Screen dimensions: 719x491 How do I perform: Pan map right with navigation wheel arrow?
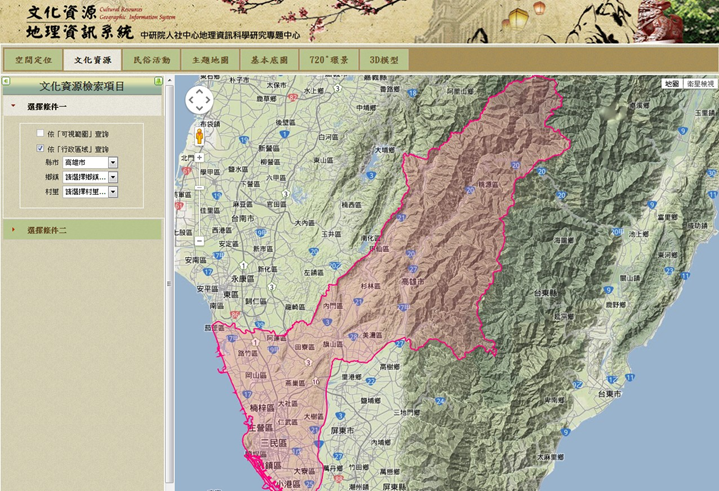[x=209, y=101]
